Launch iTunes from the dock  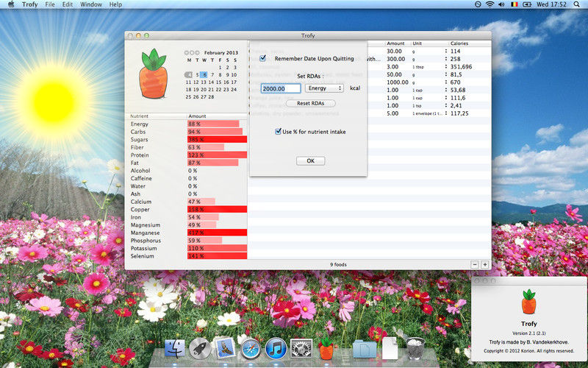(x=276, y=348)
